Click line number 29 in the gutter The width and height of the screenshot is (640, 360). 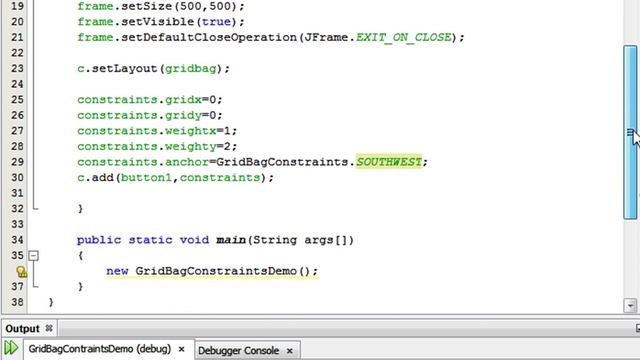click(x=17, y=162)
